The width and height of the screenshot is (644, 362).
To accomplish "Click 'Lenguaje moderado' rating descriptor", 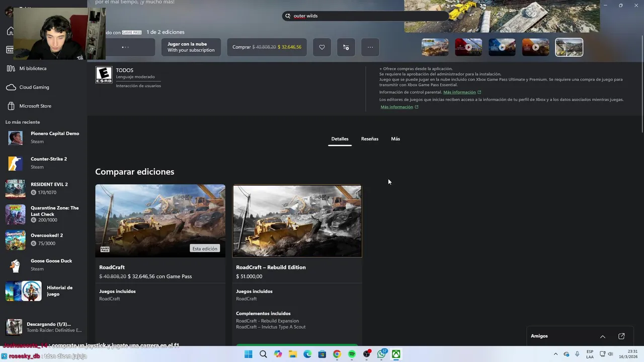I will [x=135, y=77].
